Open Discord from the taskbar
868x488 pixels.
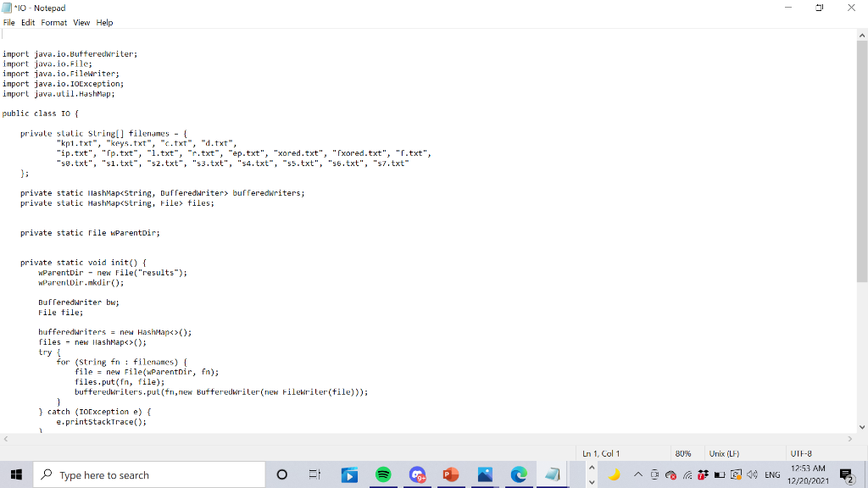(x=418, y=474)
